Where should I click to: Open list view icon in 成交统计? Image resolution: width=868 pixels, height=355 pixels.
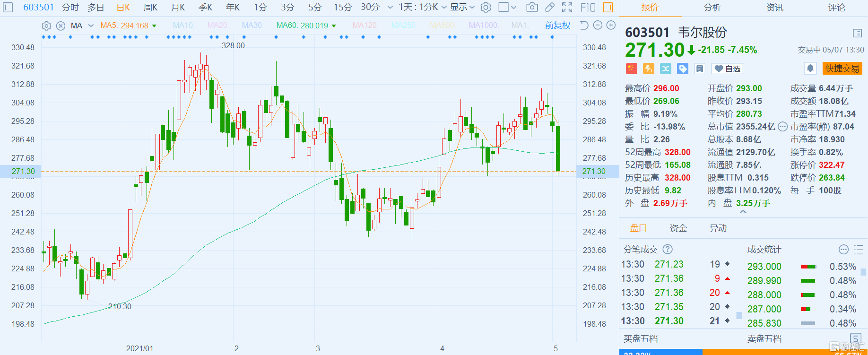click(859, 249)
